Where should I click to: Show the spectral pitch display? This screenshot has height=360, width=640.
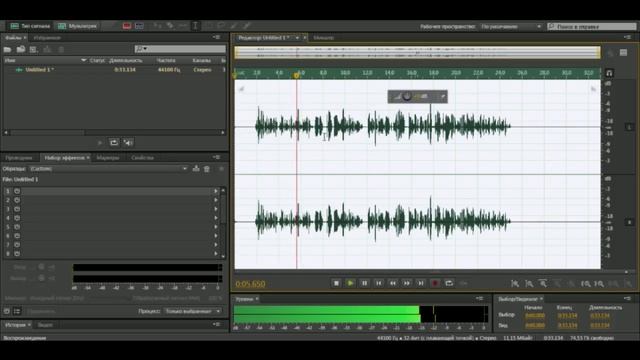coord(140,26)
